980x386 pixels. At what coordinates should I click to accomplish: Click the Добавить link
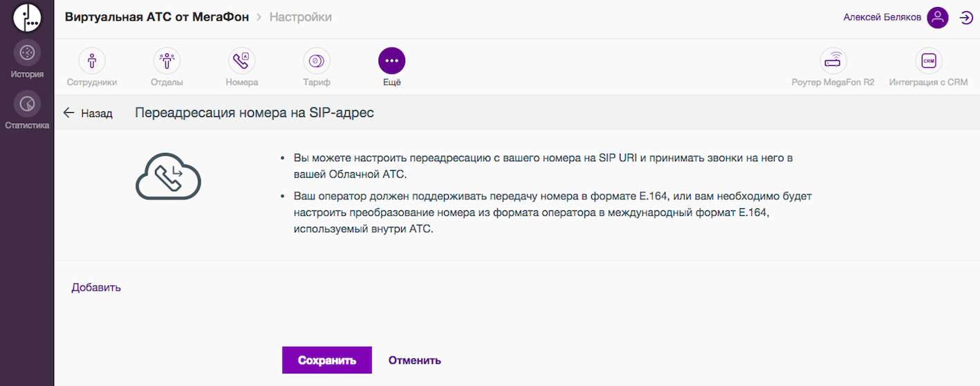click(x=96, y=287)
